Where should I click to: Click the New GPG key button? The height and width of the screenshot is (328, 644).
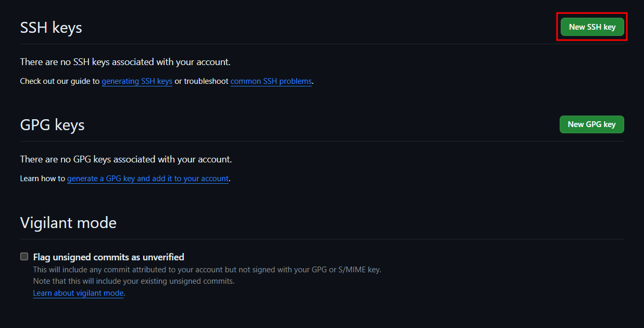[591, 124]
